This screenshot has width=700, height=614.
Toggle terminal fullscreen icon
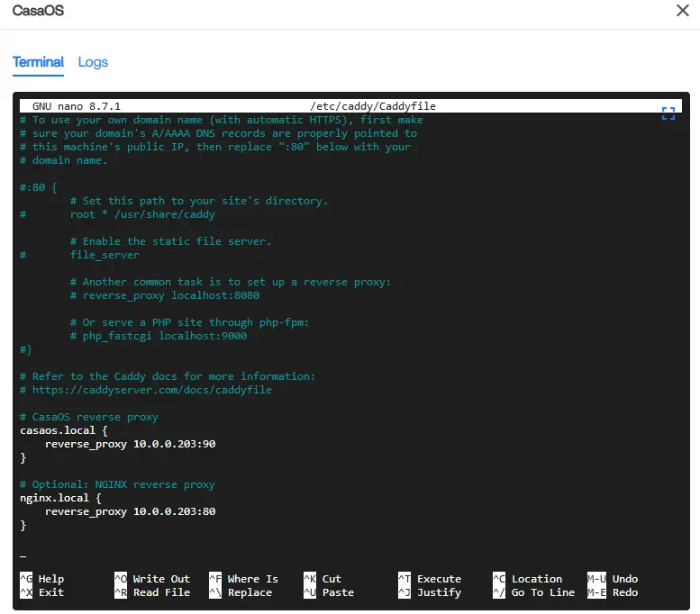(668, 113)
